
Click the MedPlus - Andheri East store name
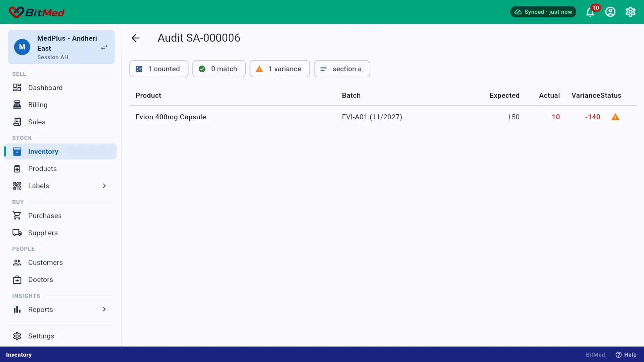coord(67,43)
